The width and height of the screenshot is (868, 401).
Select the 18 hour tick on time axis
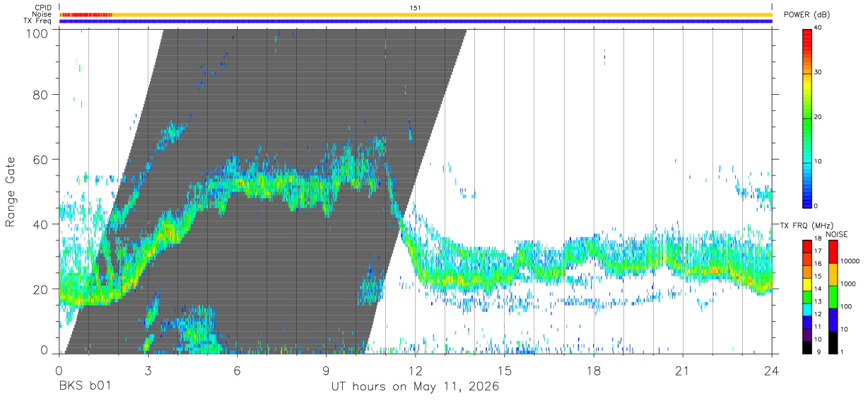click(594, 371)
